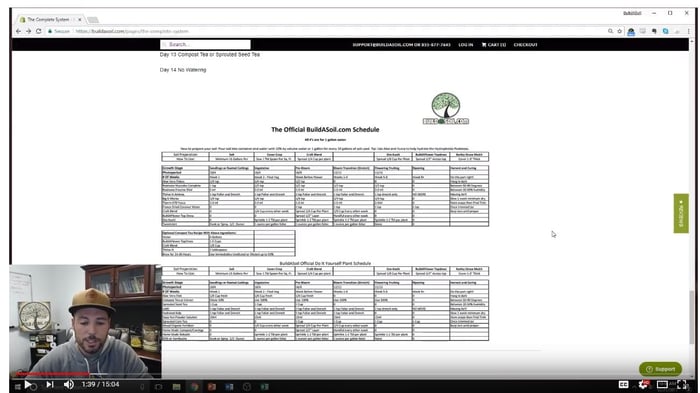The width and height of the screenshot is (700, 393).
Task: Open the blue-badged first browser extension
Action: pos(631,32)
